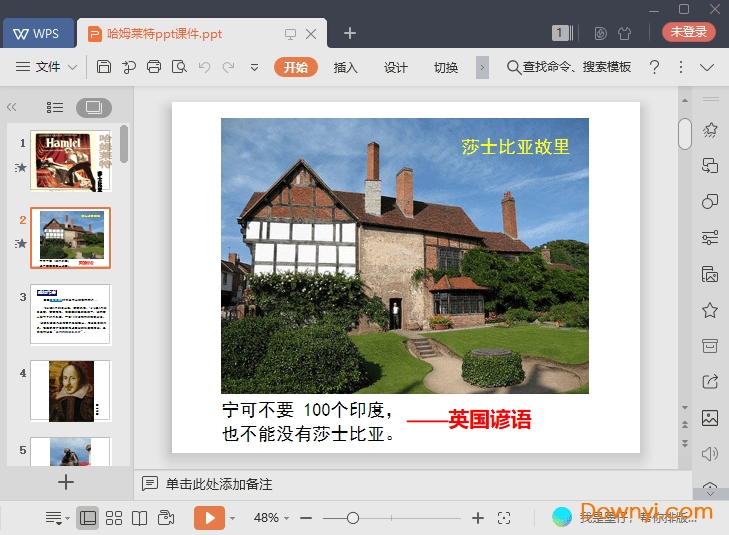
Task: Click the 未登录 login button
Action: click(x=688, y=32)
